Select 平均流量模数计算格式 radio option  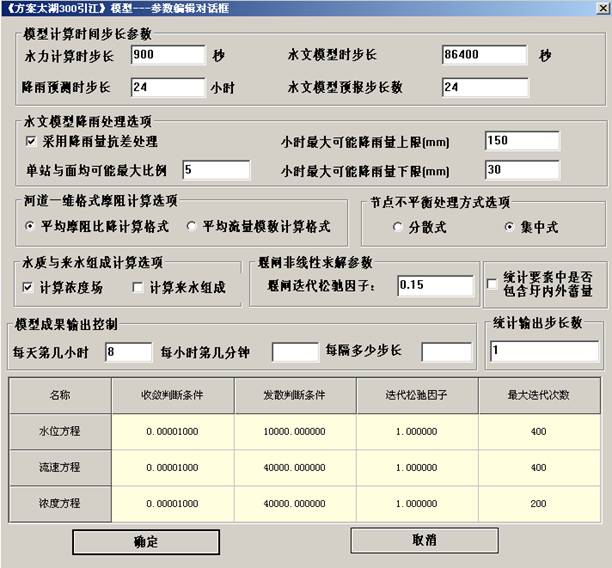[x=192, y=227]
